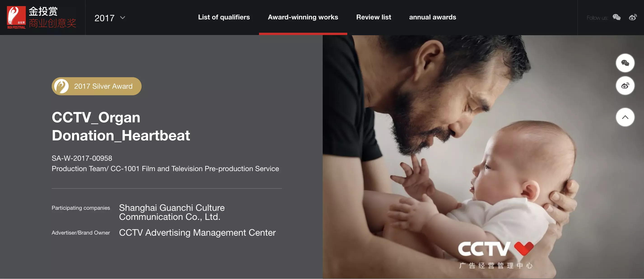Click the emblem in the Silver Award badge

[x=61, y=86]
